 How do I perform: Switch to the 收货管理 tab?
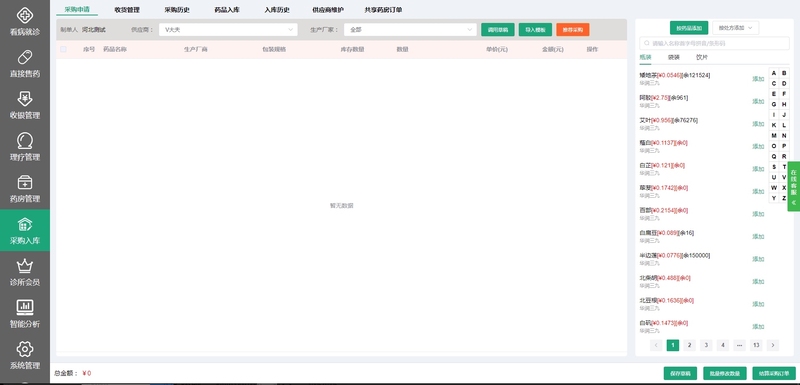(x=127, y=10)
